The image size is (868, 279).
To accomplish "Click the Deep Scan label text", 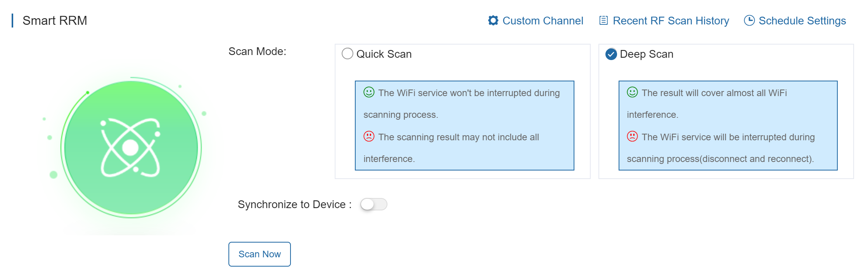I will (647, 54).
